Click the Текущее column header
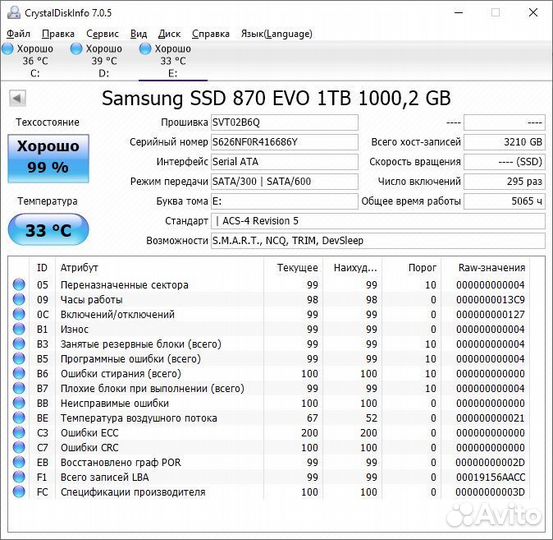 click(293, 267)
